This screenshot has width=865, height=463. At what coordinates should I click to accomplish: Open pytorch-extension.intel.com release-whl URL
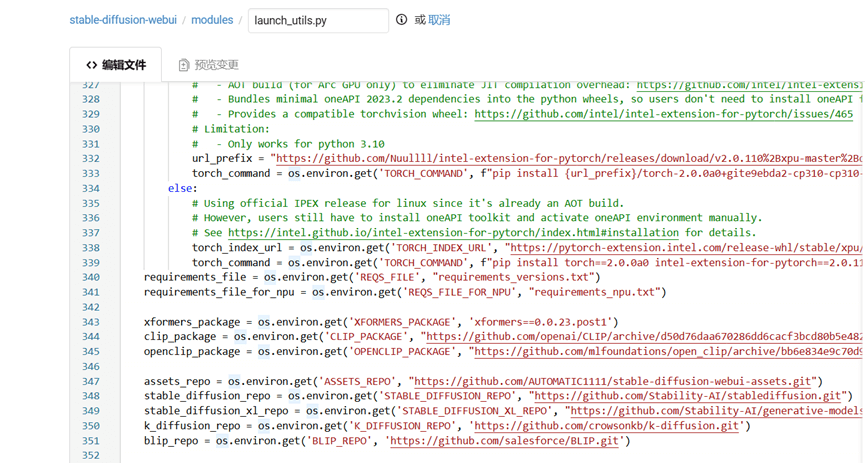tap(686, 248)
